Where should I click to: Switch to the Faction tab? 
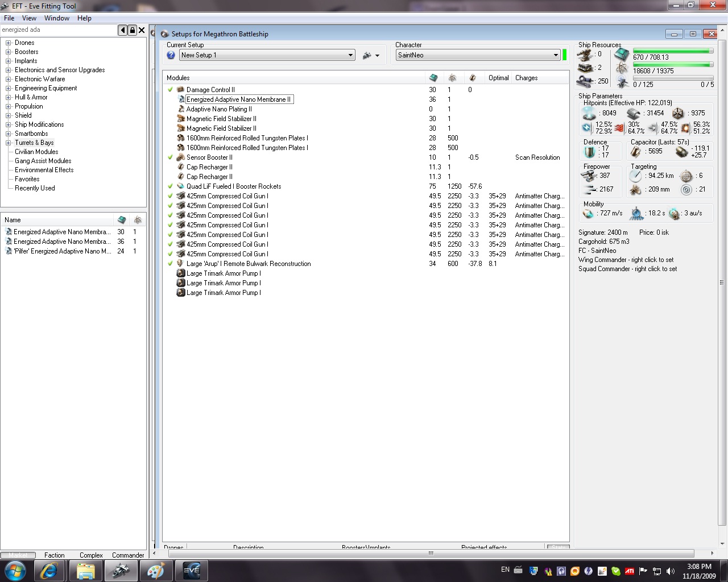point(55,555)
